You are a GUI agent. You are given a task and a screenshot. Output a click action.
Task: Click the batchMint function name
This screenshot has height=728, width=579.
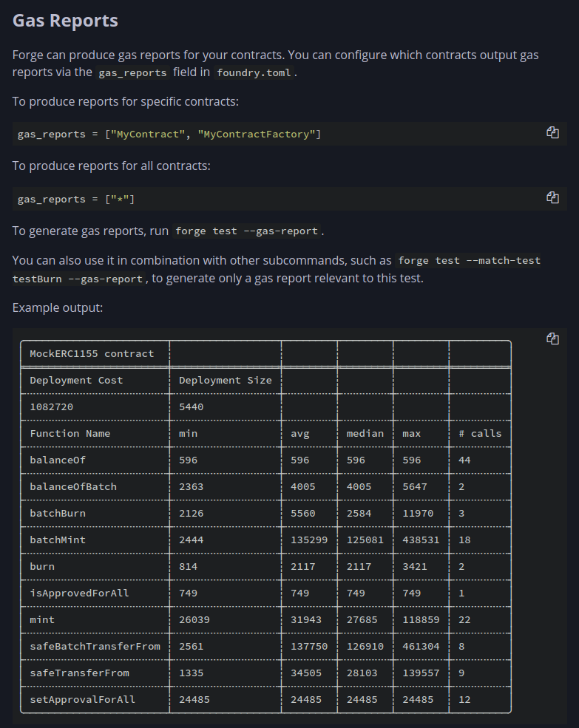tap(58, 540)
